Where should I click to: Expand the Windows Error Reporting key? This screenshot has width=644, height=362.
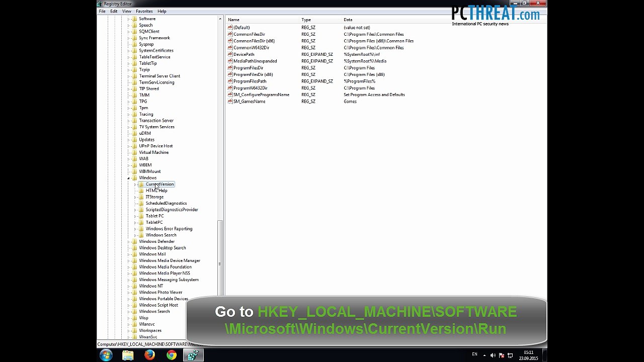(x=135, y=229)
